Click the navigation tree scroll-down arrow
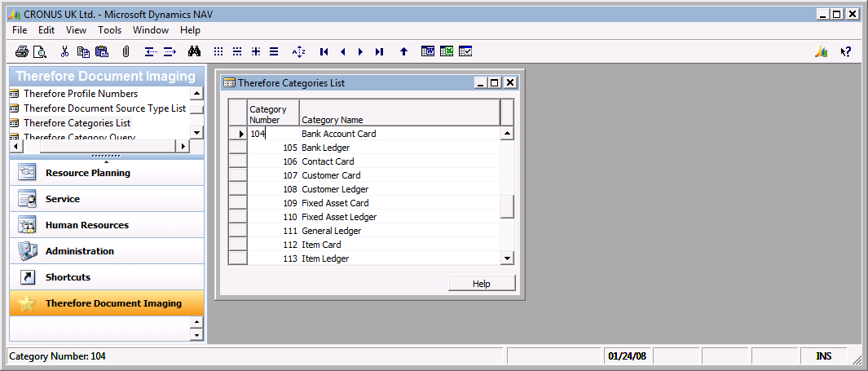 point(196,132)
